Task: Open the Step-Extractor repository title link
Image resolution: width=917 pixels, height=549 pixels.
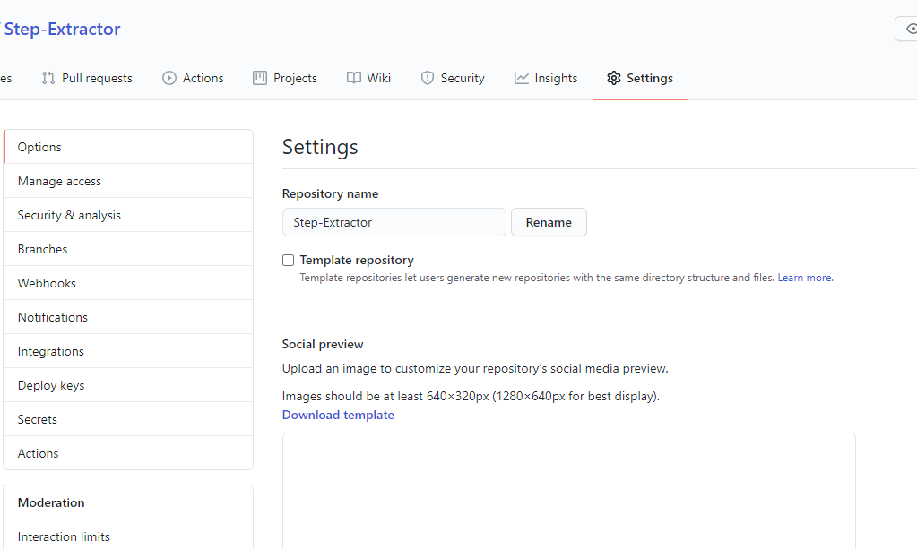Action: pyautogui.click(x=62, y=29)
